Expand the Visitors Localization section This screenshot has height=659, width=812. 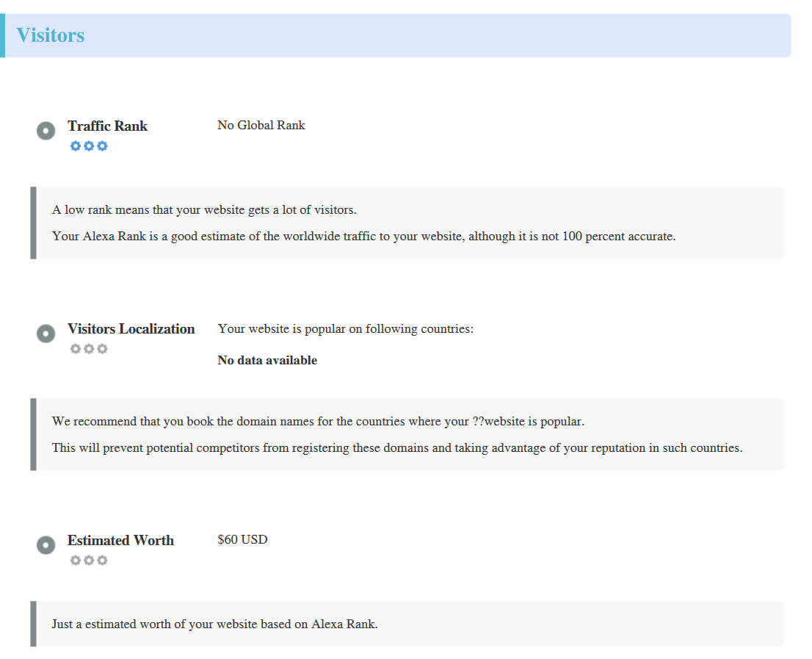pos(131,328)
